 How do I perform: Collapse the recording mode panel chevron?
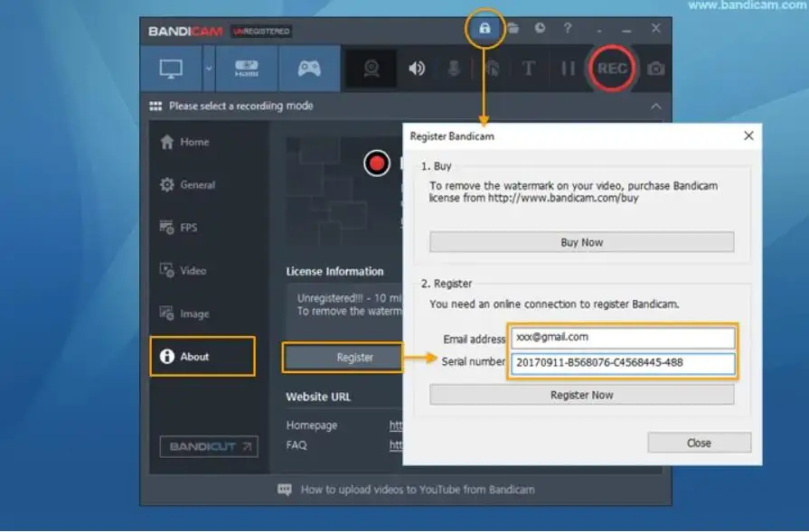[655, 107]
